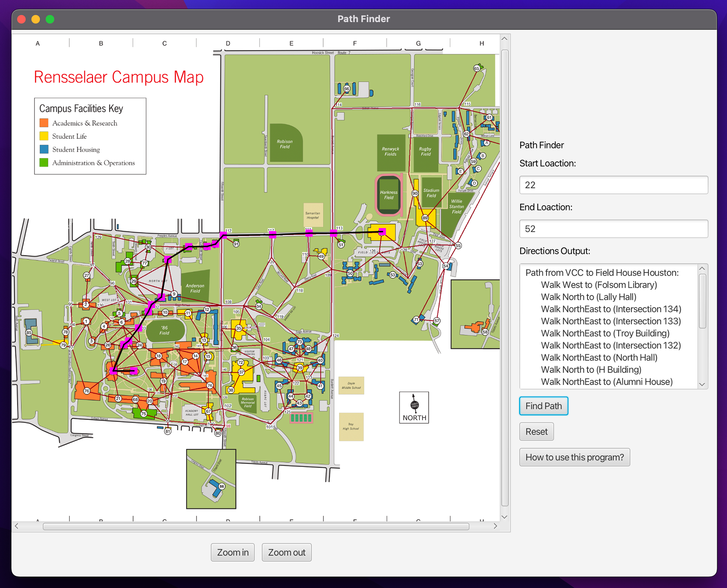Click building marker 65 on the map
The image size is (727, 588).
pyautogui.click(x=477, y=68)
